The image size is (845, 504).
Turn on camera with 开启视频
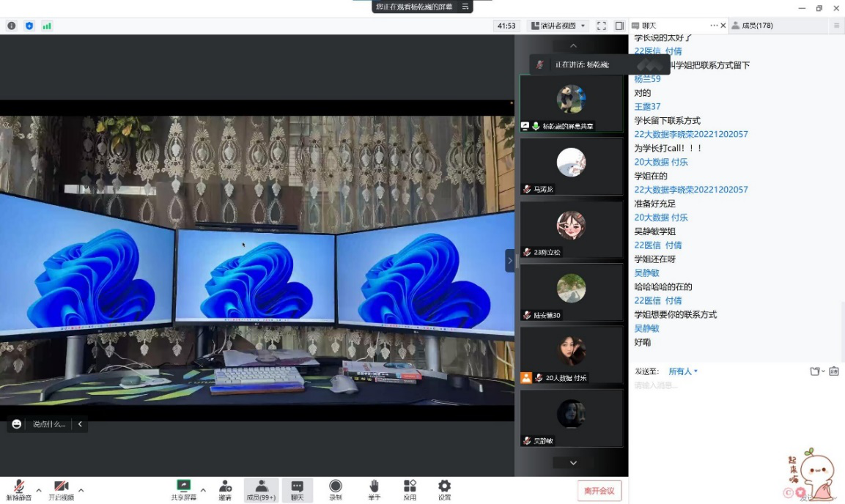point(62,490)
